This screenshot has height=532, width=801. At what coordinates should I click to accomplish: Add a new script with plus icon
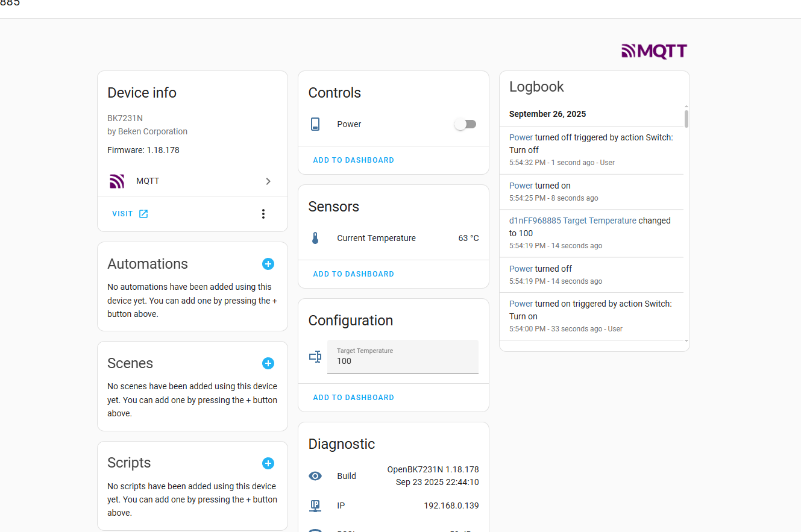point(268,463)
